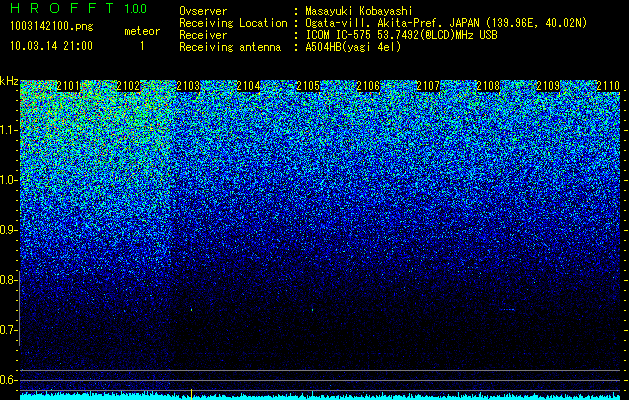Viewport: 629px width, 400px height.
Task: Click the word 'meteor' in the header
Action: coord(142,31)
